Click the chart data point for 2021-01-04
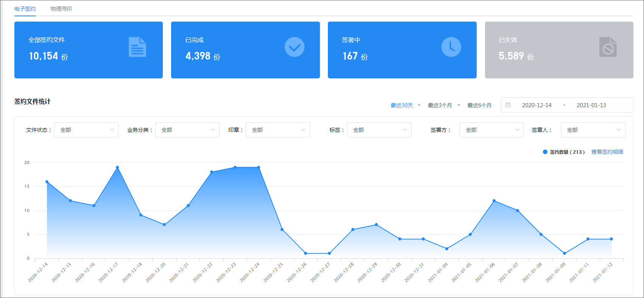Viewport: 644px width, 298px height. tap(447, 249)
